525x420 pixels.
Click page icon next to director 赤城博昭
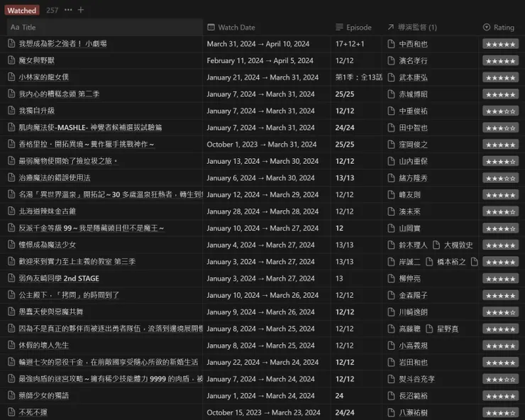(391, 94)
